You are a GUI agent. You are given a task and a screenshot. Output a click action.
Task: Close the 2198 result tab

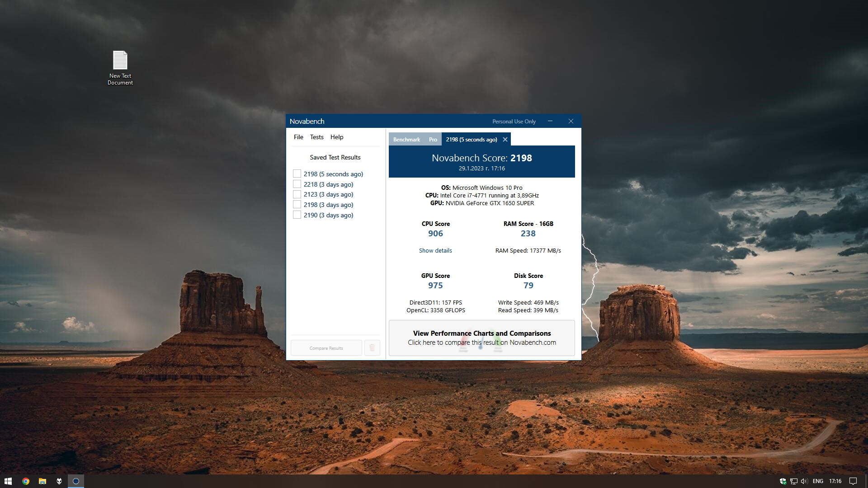505,140
